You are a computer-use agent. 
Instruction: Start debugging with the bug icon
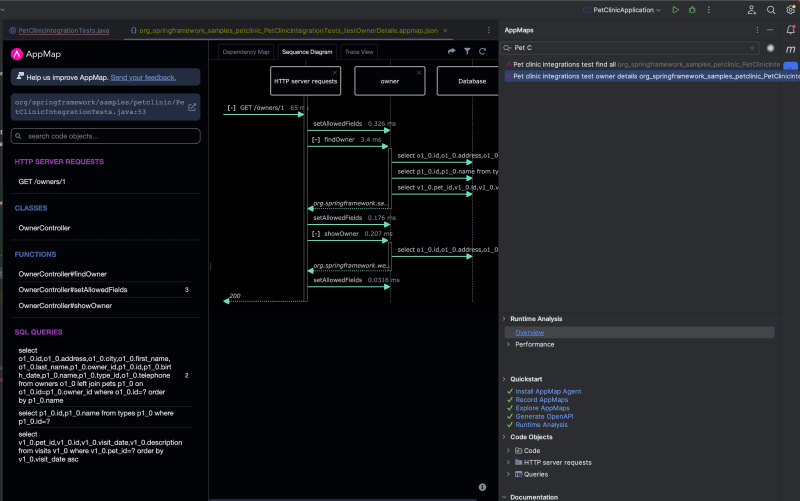[692, 10]
